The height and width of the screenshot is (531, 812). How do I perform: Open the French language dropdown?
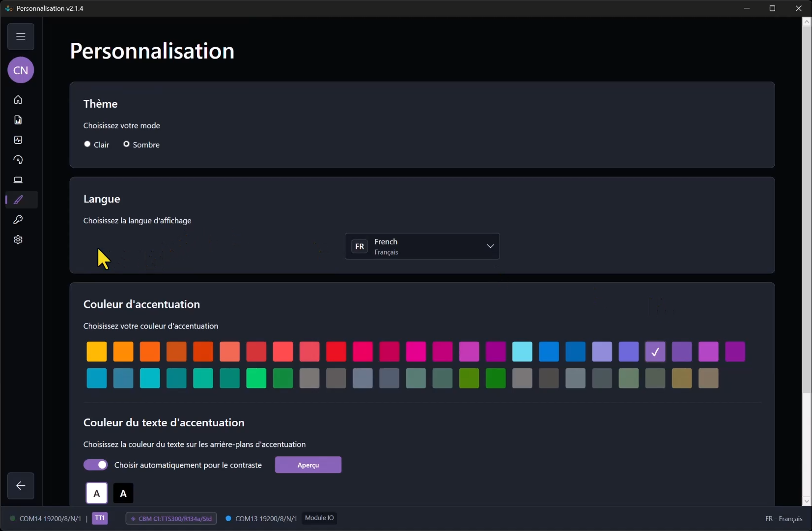click(x=422, y=246)
